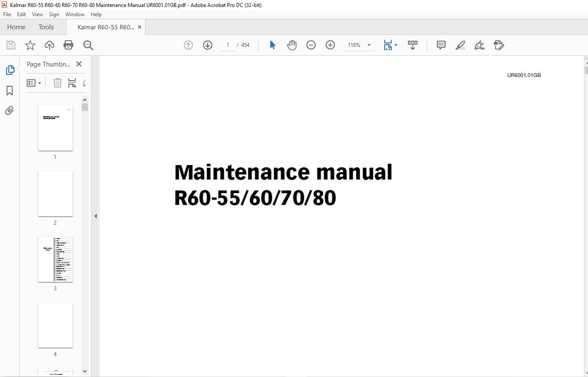Select page 4 thumbnail
The height and width of the screenshot is (377, 588).
click(55, 325)
